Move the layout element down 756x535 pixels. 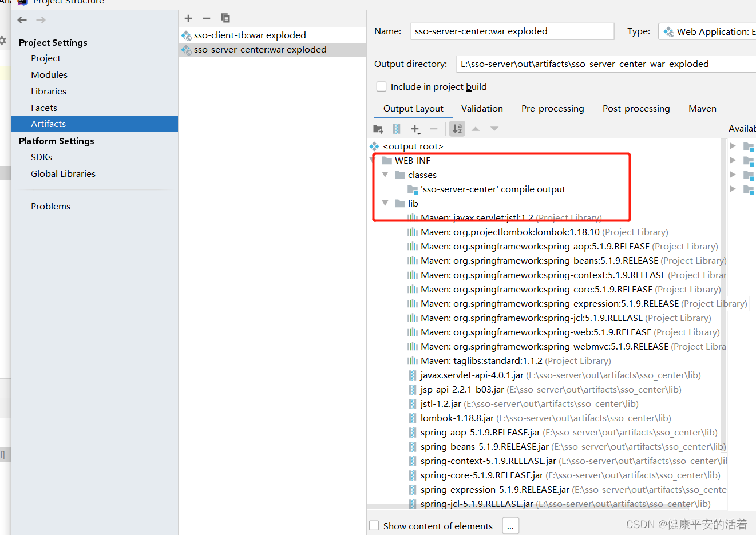pyautogui.click(x=494, y=129)
